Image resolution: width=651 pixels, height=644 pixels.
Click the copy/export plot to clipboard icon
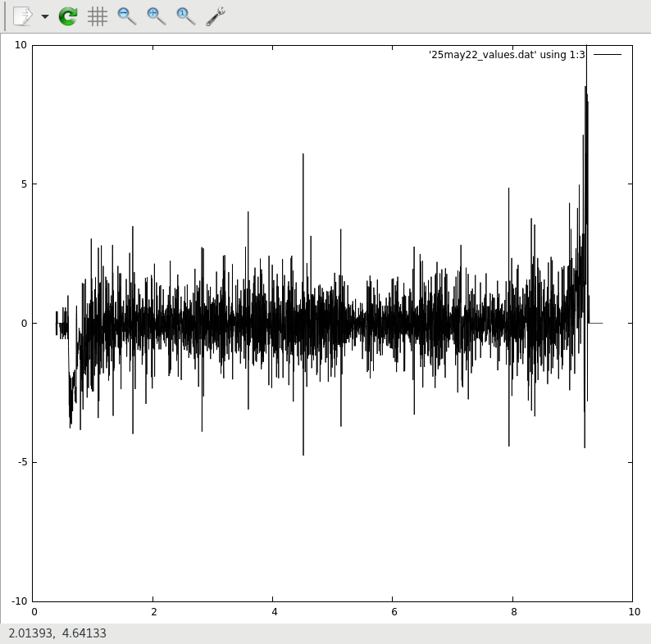[x=22, y=16]
